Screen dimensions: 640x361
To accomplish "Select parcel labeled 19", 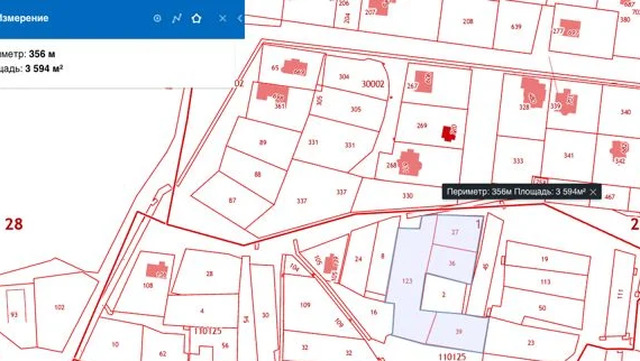I will [x=544, y=259].
